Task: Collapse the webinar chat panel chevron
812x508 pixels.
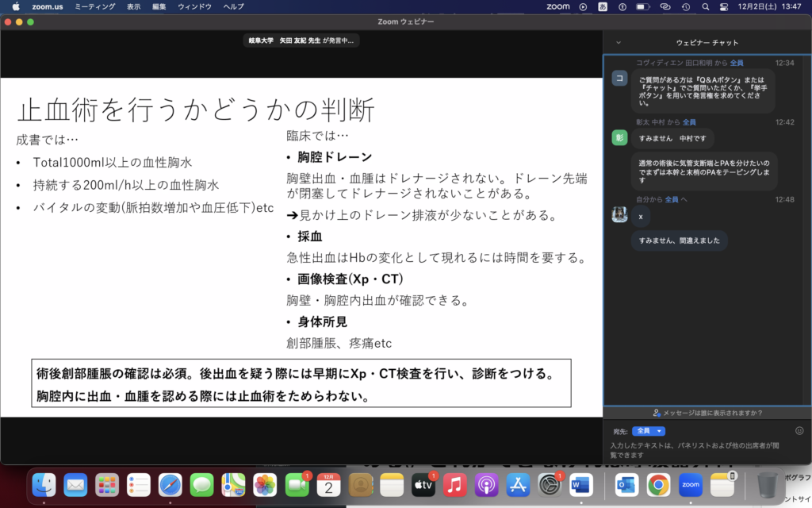Action: point(619,43)
